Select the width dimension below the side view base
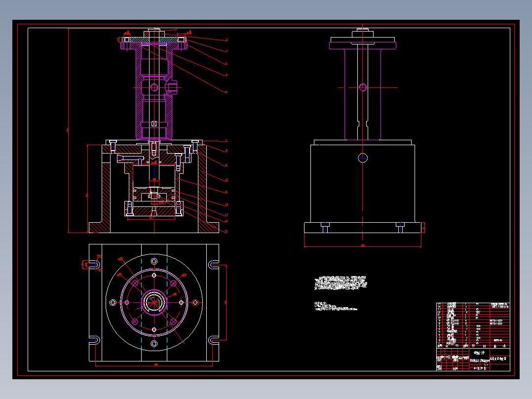This screenshot has width=532, height=399. (363, 245)
